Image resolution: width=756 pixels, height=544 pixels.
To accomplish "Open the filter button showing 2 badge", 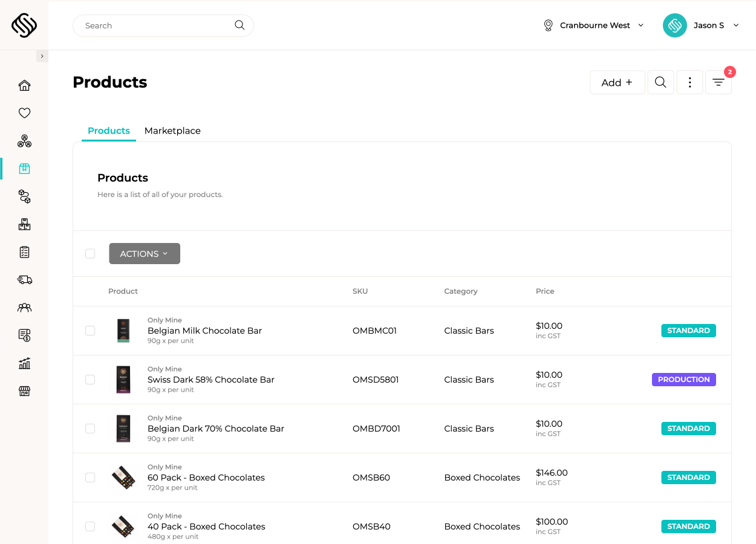I will [718, 82].
